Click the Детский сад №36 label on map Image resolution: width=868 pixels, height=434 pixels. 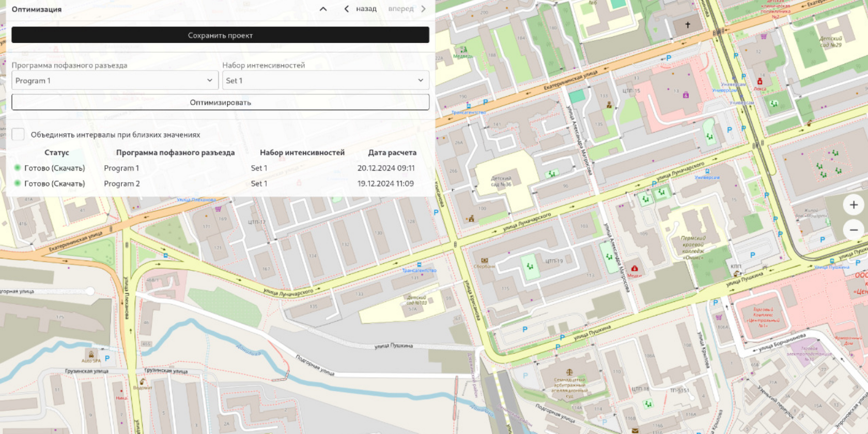tap(501, 181)
